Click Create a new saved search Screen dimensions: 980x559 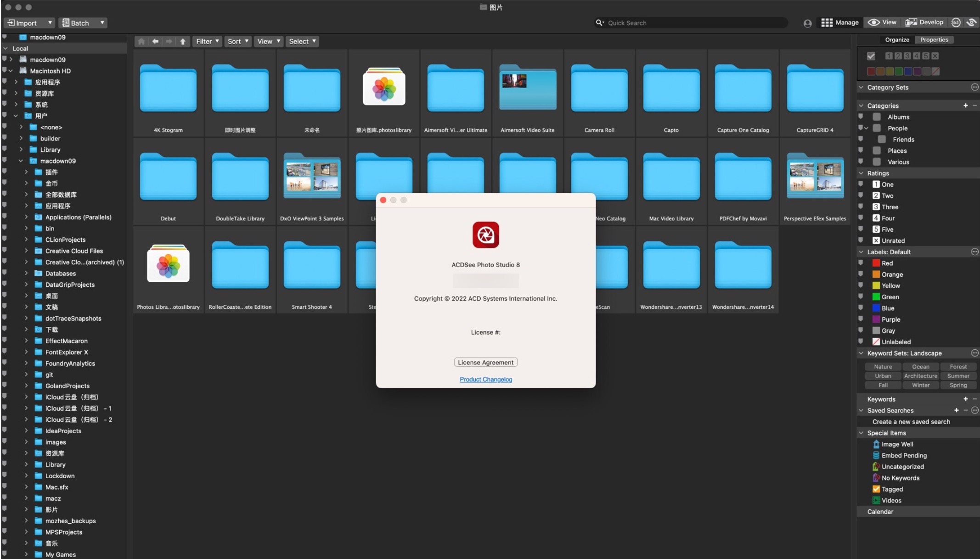pos(911,422)
